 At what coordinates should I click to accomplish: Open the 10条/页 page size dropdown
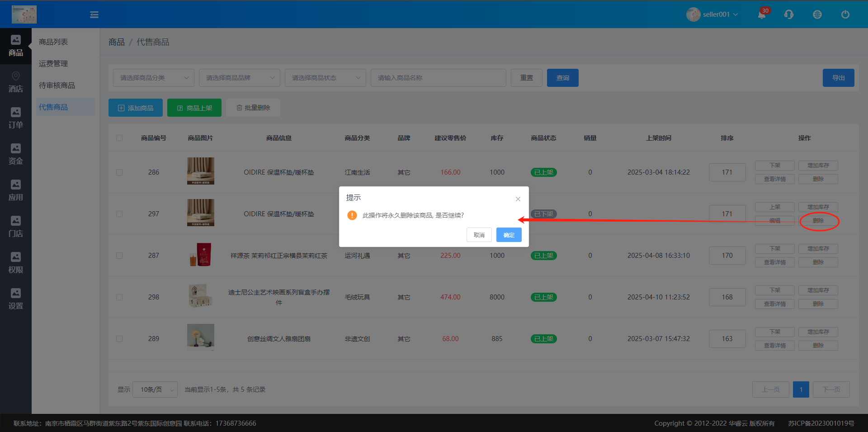(155, 389)
